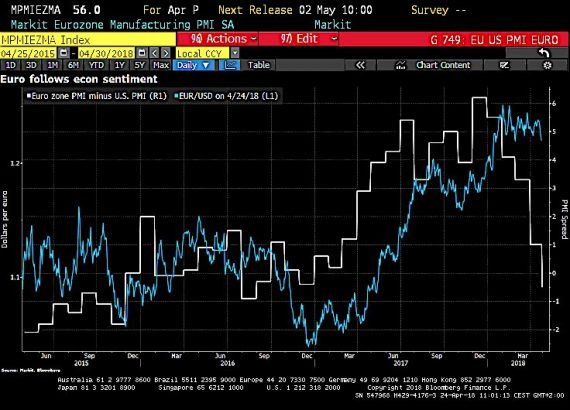Click the G 749: EU US PMI EURO title

pyautogui.click(x=494, y=39)
